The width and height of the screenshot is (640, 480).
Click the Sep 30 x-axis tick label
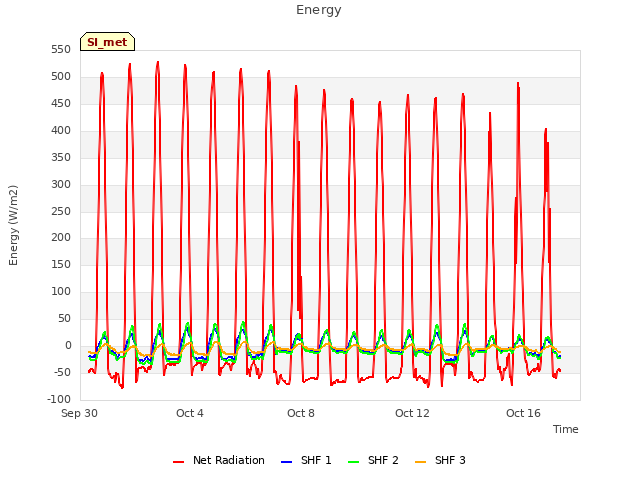tap(79, 413)
